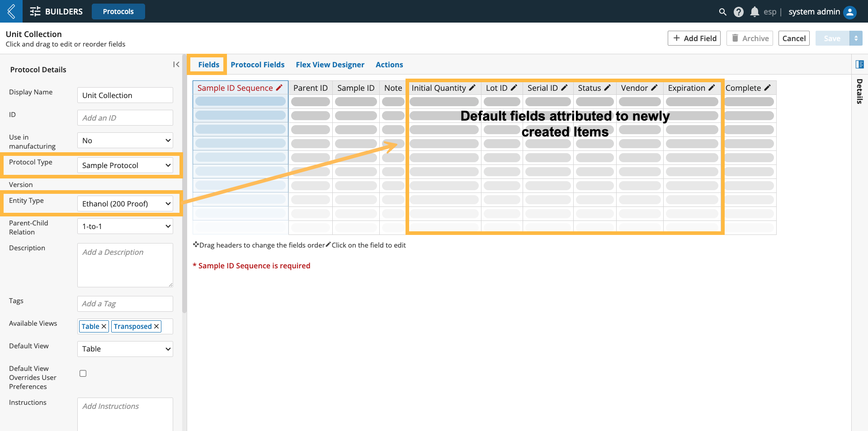
Task: Click the search magnifier icon
Action: [x=722, y=12]
